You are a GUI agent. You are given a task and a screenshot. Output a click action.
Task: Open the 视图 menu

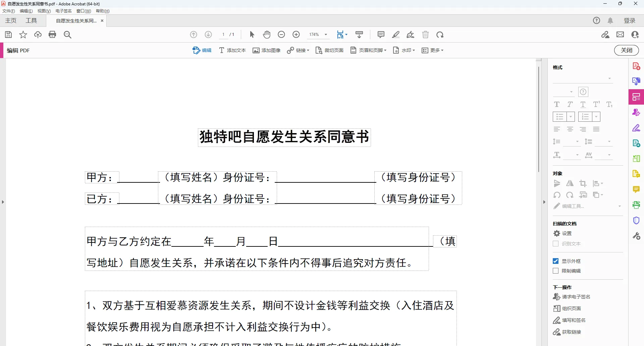[43, 11]
